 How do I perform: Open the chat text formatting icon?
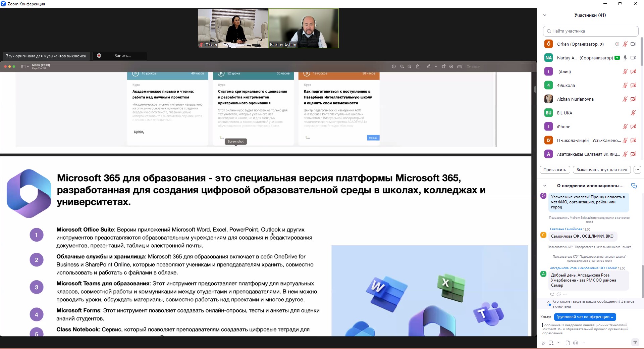click(x=543, y=343)
